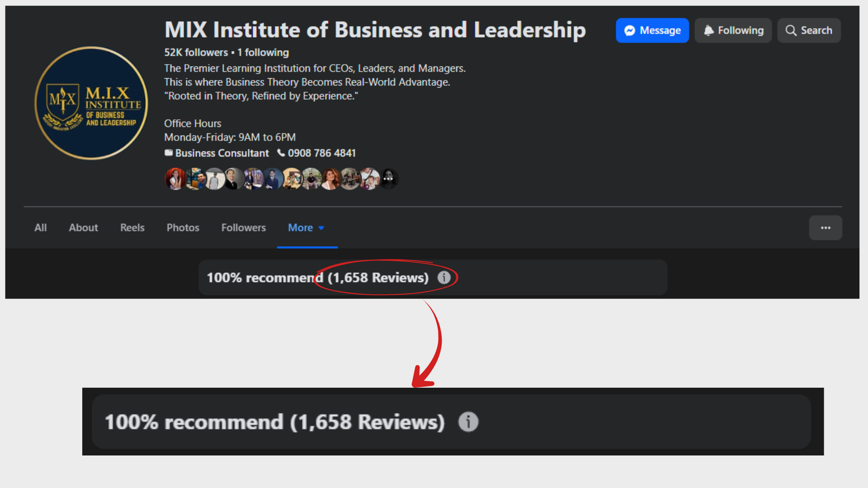Open the About tab
The image size is (868, 488).
[83, 228]
